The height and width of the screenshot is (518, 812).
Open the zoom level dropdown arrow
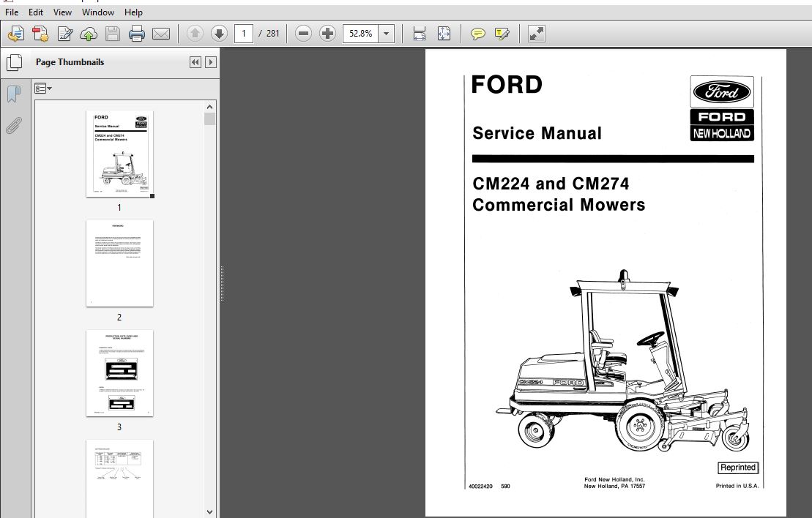(x=387, y=34)
